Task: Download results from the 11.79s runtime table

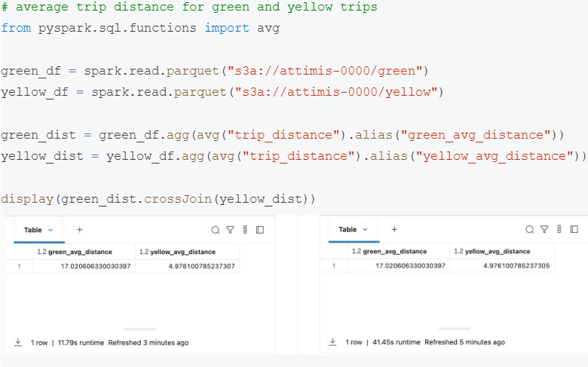Action: (x=18, y=342)
